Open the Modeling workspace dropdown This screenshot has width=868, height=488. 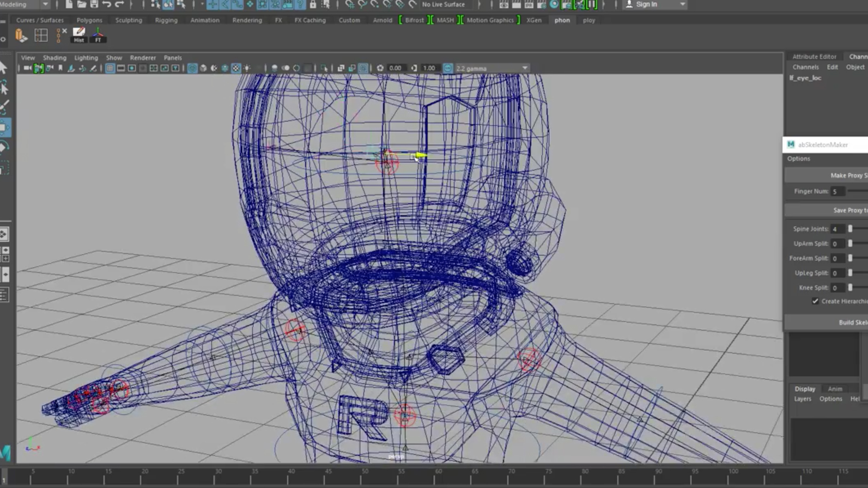[x=45, y=4]
